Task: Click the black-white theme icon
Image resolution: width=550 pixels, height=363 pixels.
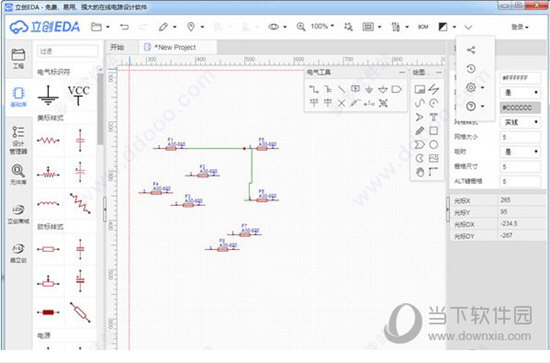Action: point(443,27)
